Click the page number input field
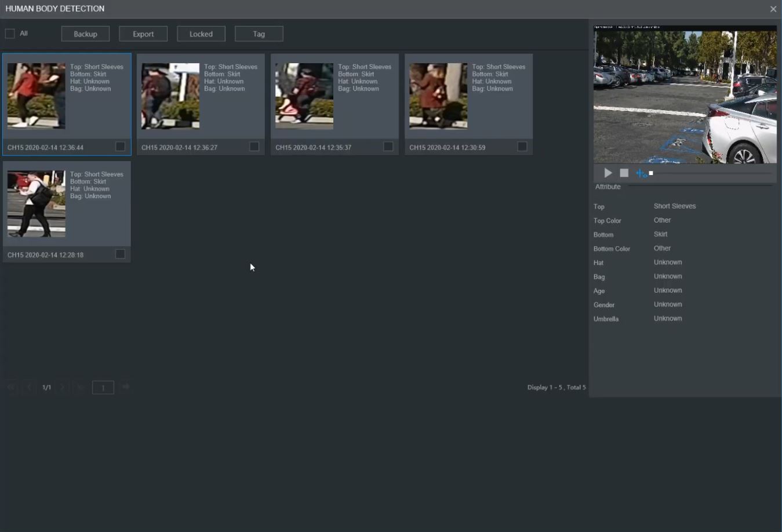 [103, 387]
